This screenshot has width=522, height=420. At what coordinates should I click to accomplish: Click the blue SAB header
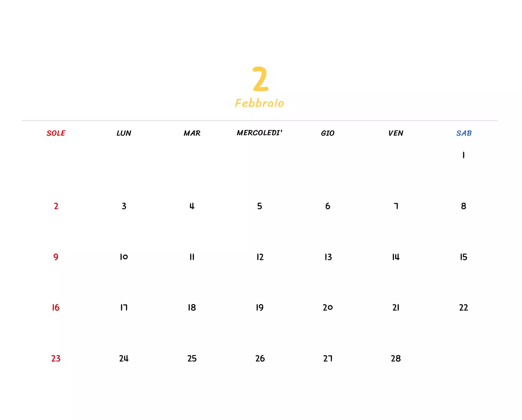click(x=464, y=133)
